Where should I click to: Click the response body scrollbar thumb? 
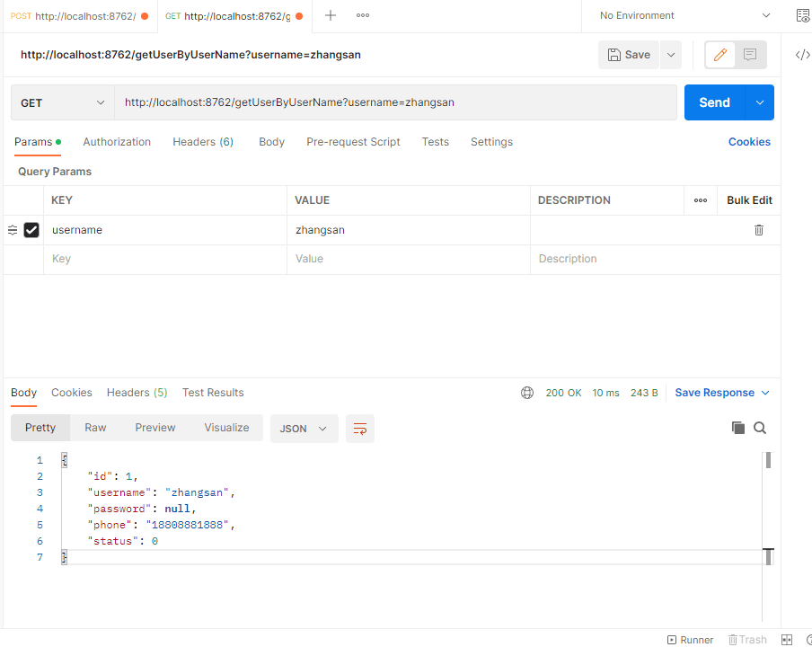pyautogui.click(x=769, y=460)
